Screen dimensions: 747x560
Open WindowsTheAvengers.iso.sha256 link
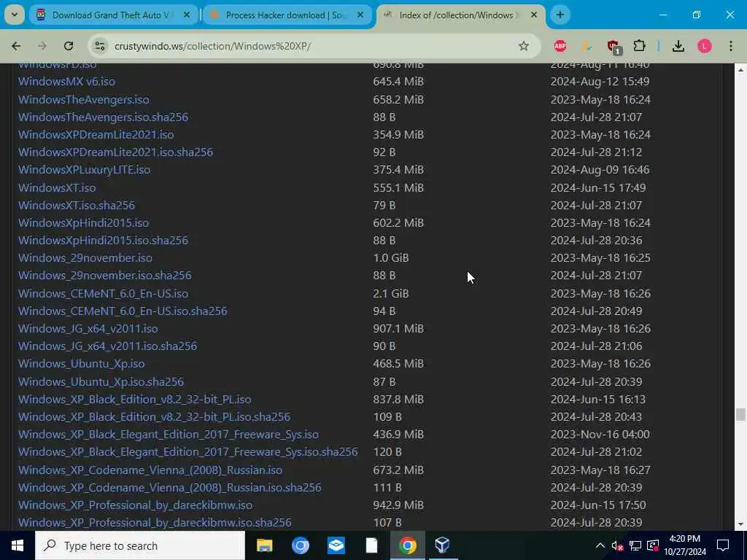click(x=104, y=117)
